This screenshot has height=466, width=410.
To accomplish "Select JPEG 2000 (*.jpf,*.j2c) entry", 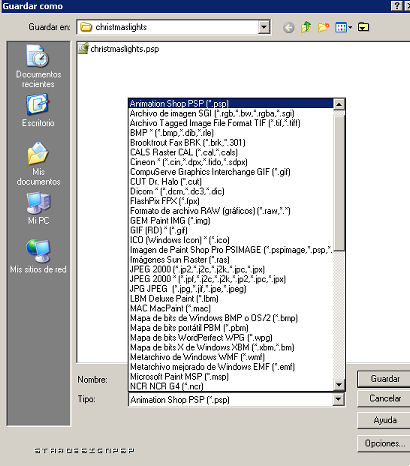I will 231,279.
